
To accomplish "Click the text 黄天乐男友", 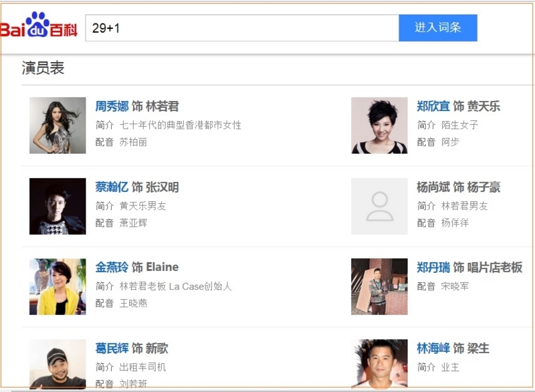I will 142,206.
